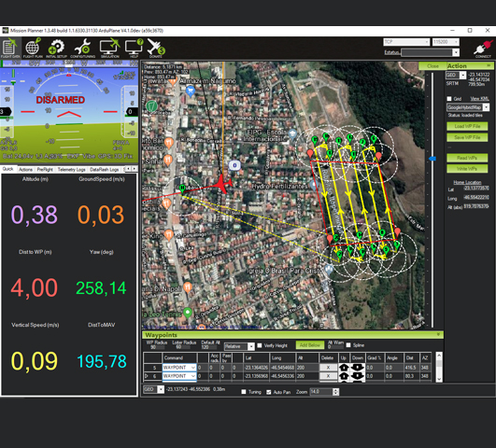496x448 pixels.
Task: Open the Initial Setup gear icon
Action: (56, 48)
